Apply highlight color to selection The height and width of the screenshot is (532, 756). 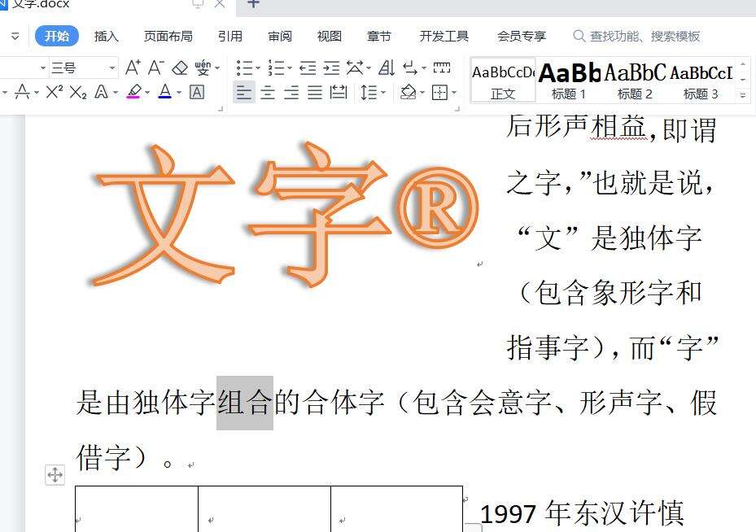click(x=134, y=92)
